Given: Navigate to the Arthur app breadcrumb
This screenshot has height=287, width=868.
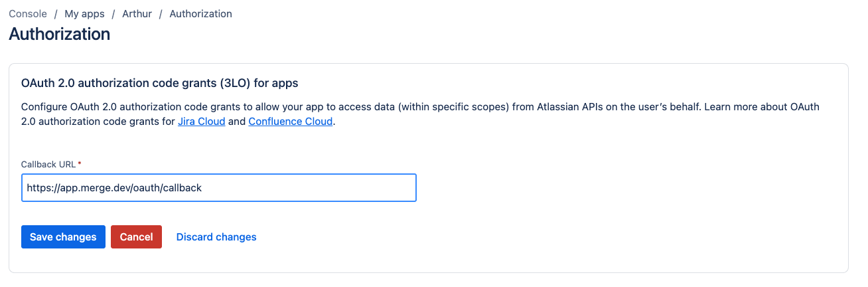Looking at the screenshot, I should [x=137, y=13].
